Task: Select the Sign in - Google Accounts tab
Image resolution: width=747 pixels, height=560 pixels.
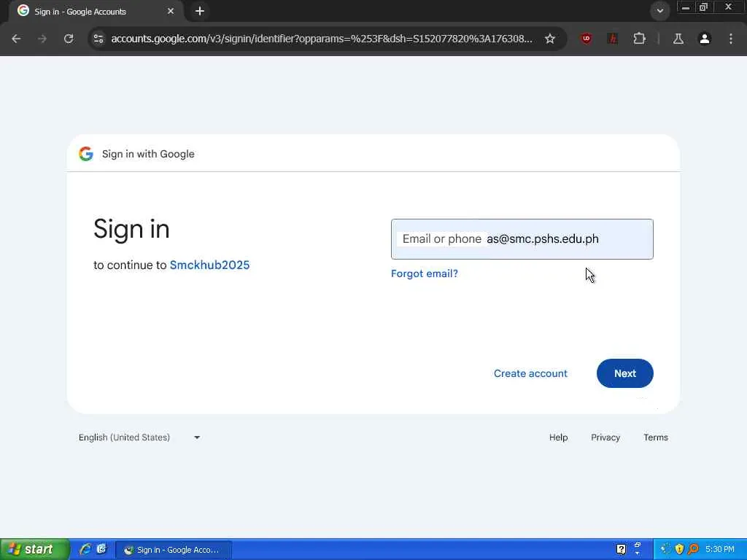Action: [96, 11]
